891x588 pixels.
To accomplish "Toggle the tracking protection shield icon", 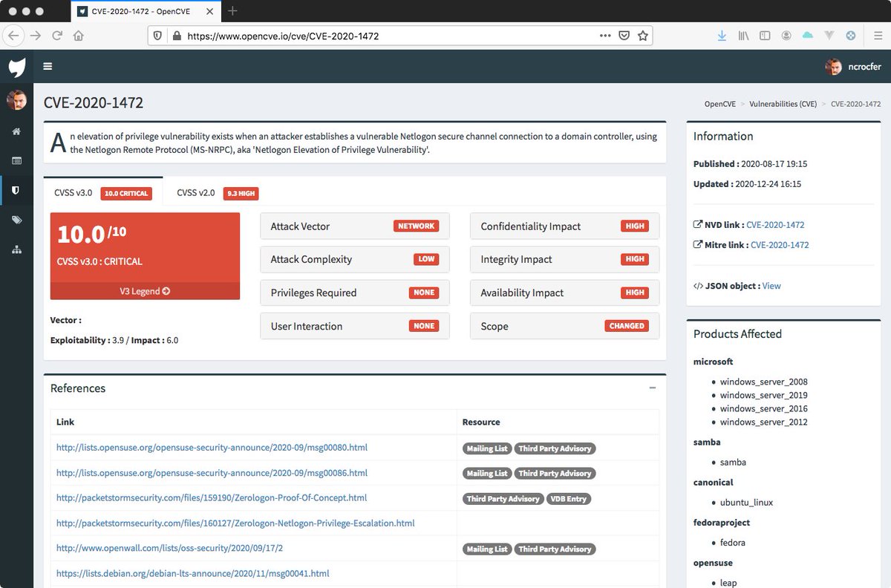I will pos(157,35).
